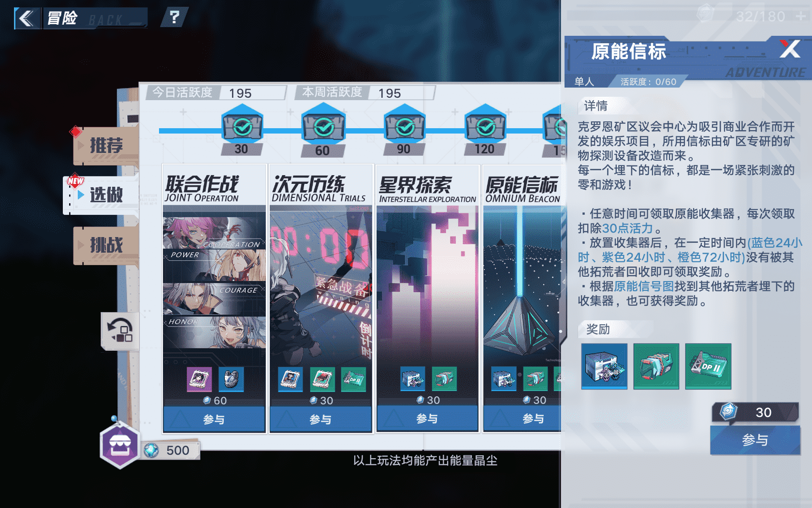Inspect DP II reward in 奖励 section
This screenshot has height=508, width=812.
pyautogui.click(x=708, y=366)
